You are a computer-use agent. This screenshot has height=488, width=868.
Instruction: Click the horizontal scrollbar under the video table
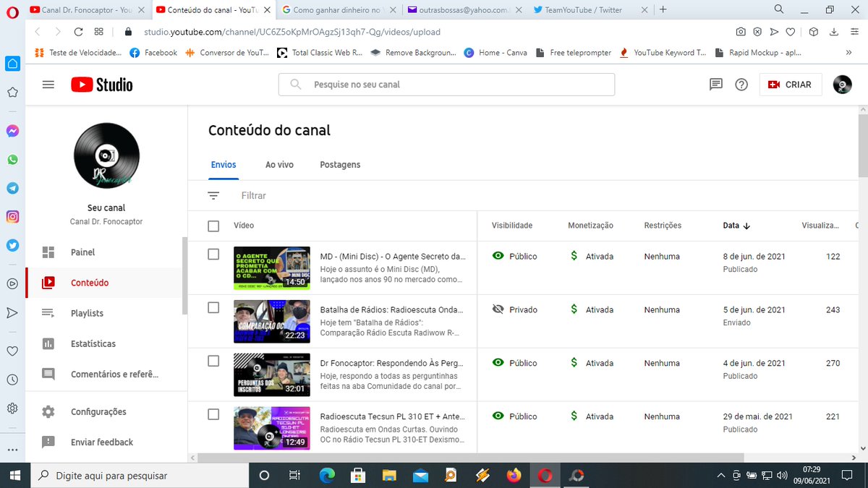[470, 458]
